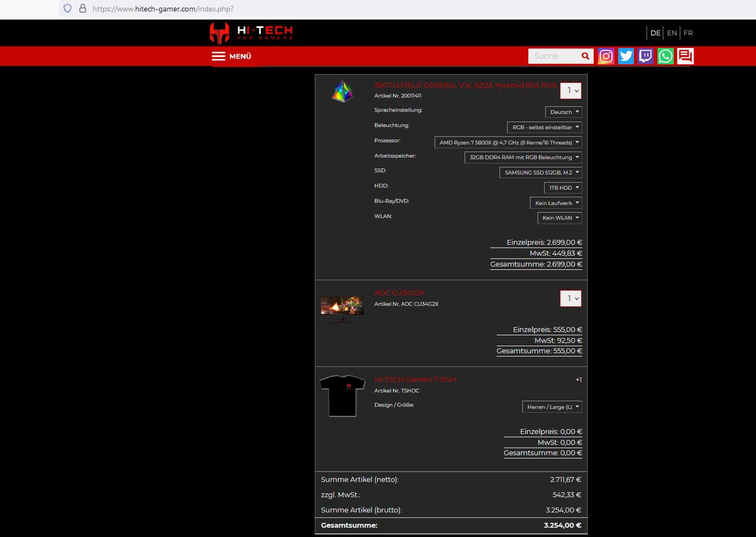Open the Arbeitsspeicher 32GB DDR4 dropdown

click(523, 158)
